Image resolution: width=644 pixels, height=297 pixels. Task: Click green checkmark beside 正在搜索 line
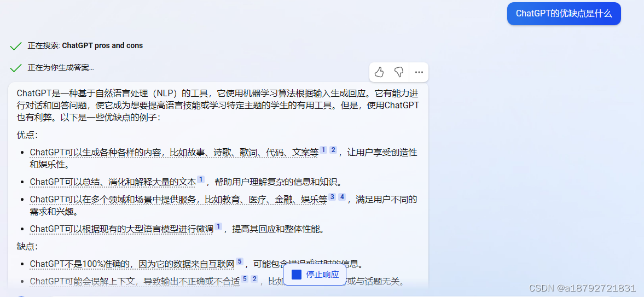16,46
